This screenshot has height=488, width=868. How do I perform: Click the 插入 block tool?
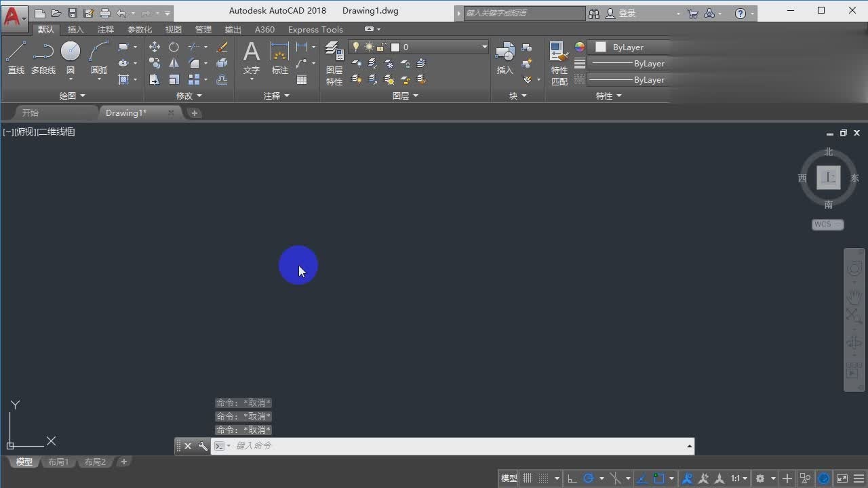tap(505, 58)
